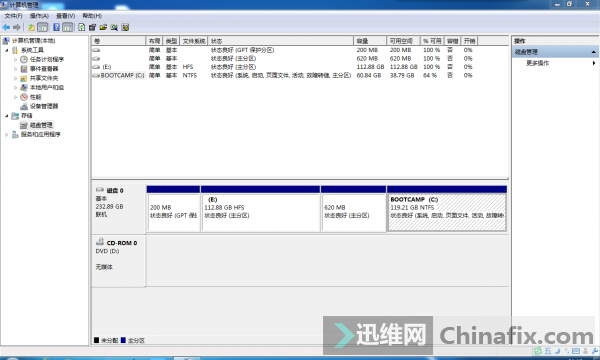Image resolution: width=600 pixels, height=360 pixels.
Task: Sort by the 文件系统 column header
Action: (194, 41)
